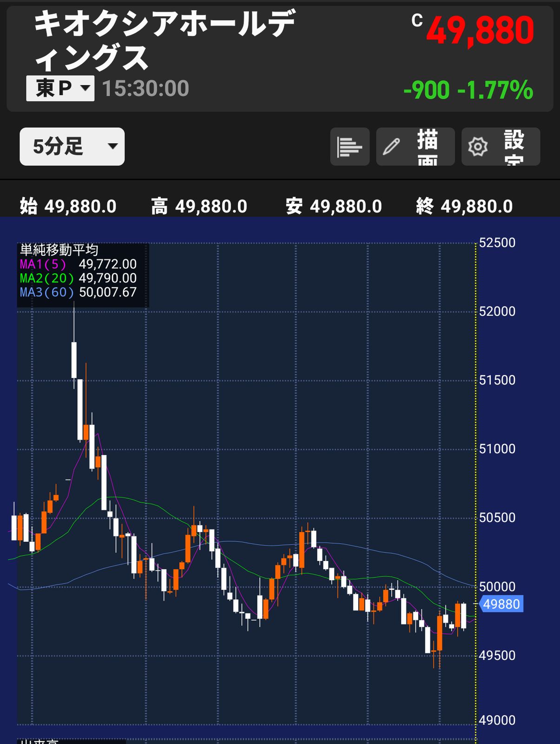Click the open price 始 49,880.0
The width and height of the screenshot is (560, 744).
click(68, 206)
